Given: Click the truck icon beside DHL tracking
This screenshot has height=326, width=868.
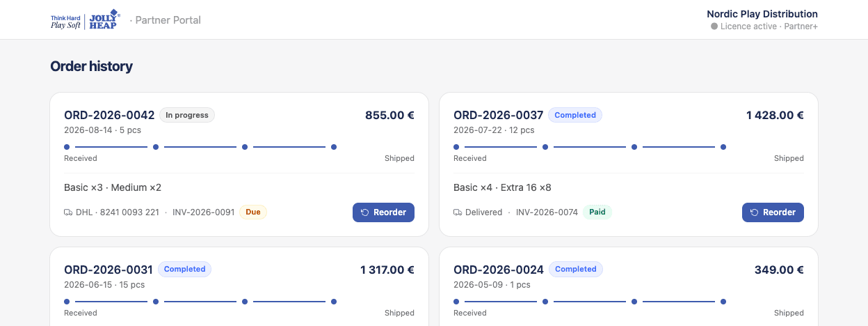Looking at the screenshot, I should pyautogui.click(x=68, y=212).
